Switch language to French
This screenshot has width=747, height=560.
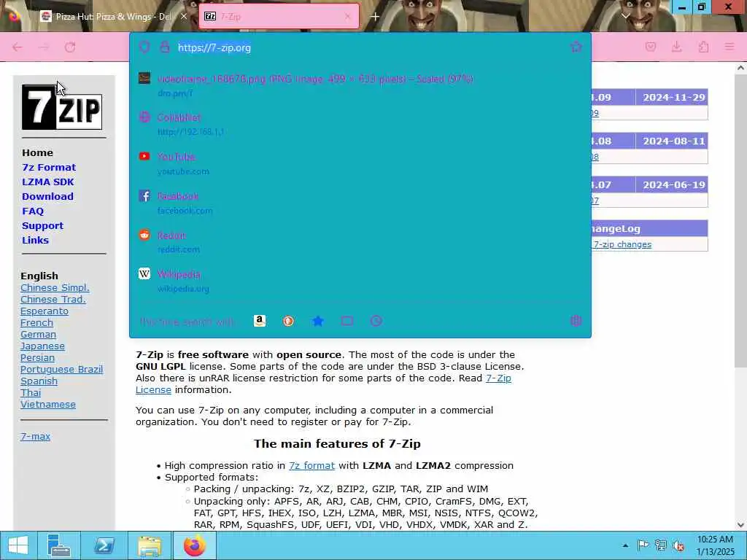[36, 323]
